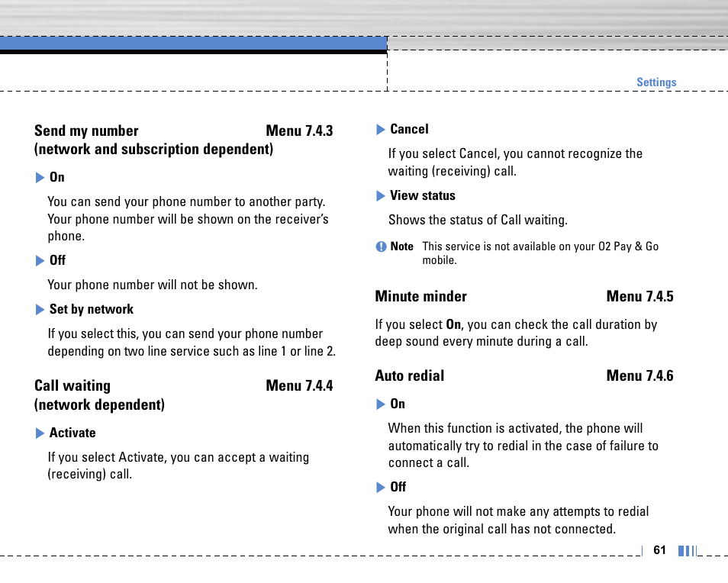Select the 'Minute minder' heading
Screen dimensions: 728x583
point(420,296)
